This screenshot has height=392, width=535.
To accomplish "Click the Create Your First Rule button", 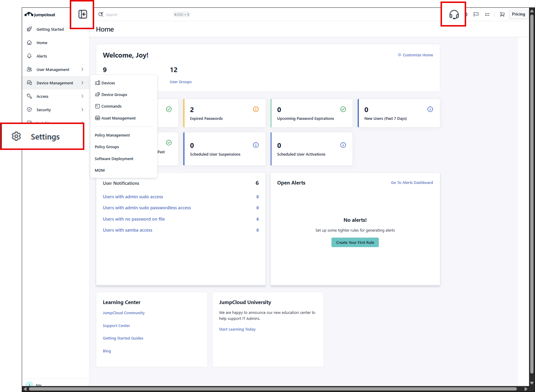I will click(355, 242).
